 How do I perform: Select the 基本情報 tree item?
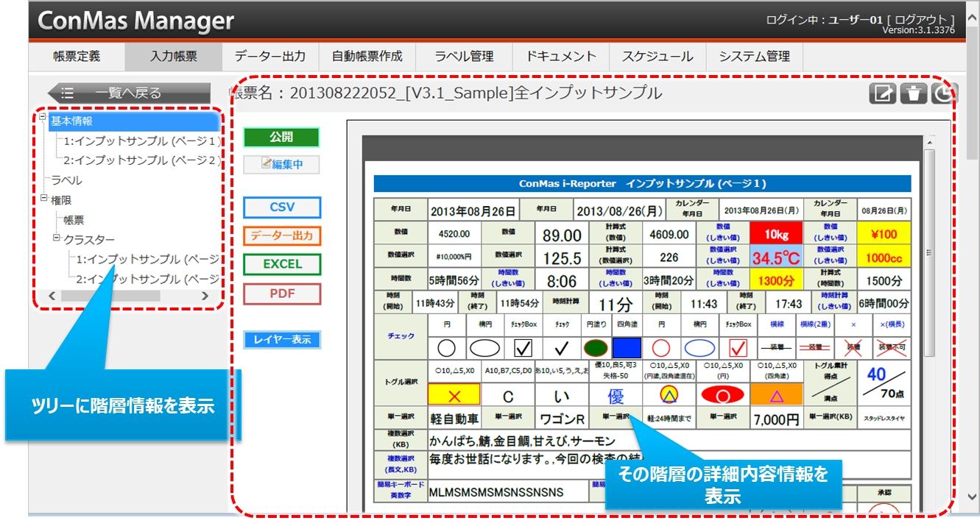pos(135,121)
